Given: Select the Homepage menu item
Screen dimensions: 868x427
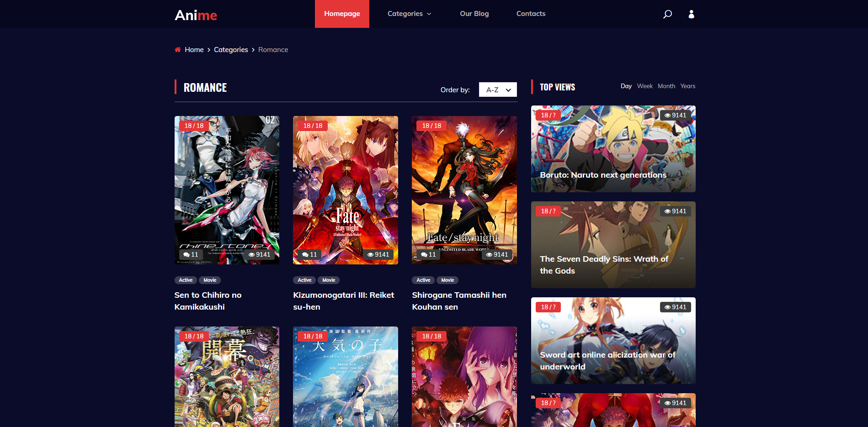Looking at the screenshot, I should coord(342,14).
